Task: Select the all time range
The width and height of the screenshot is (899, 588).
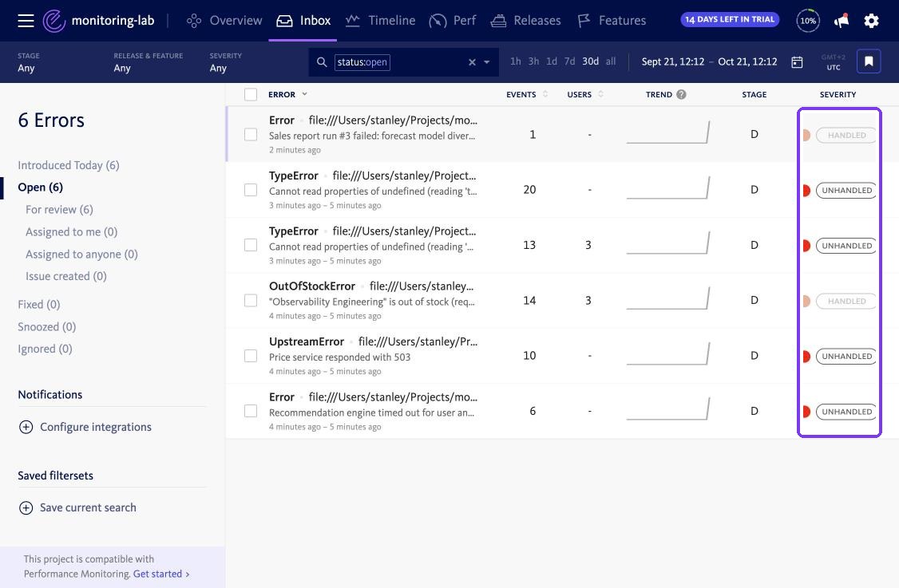Action: coord(611,61)
